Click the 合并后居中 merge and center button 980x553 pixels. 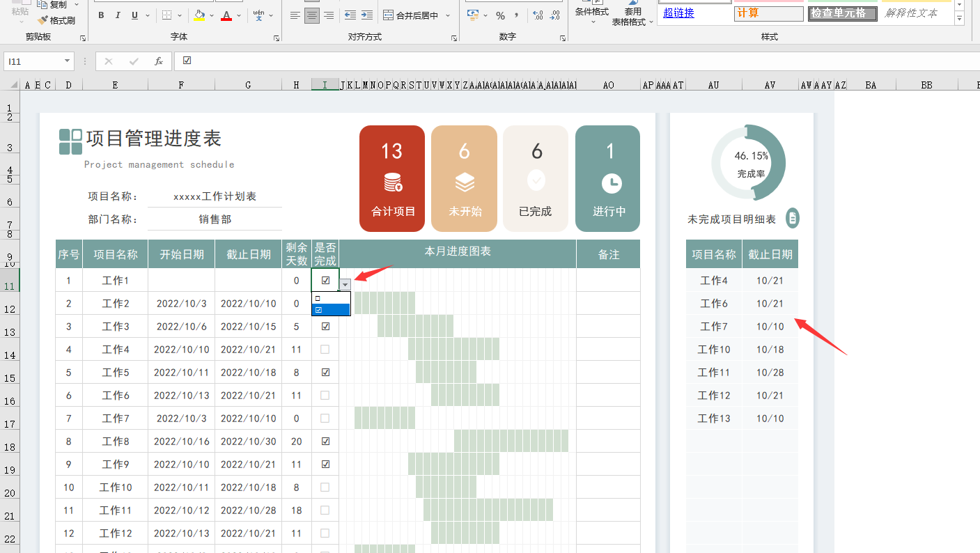412,15
